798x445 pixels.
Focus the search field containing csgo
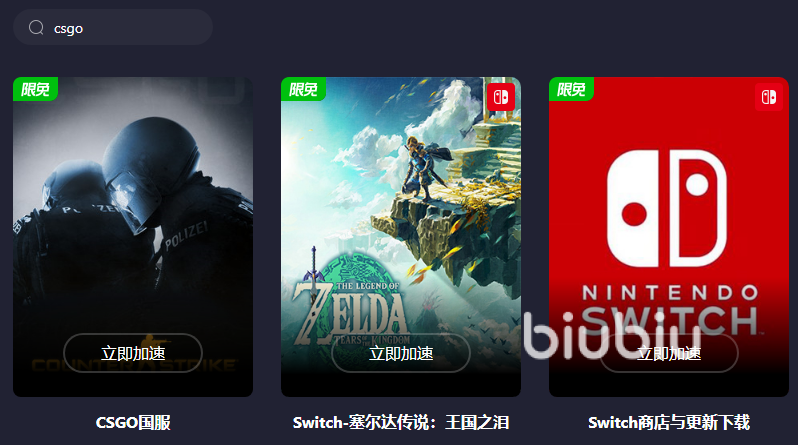click(x=112, y=27)
